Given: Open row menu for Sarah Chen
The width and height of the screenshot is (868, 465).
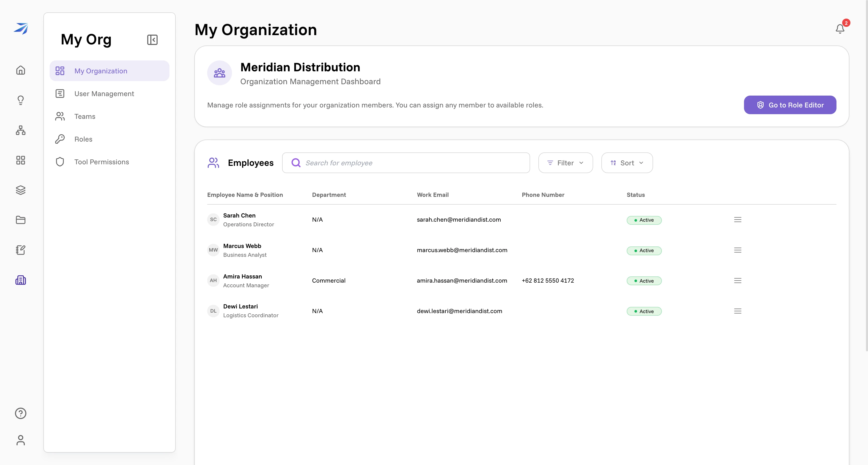Looking at the screenshot, I should (x=738, y=220).
